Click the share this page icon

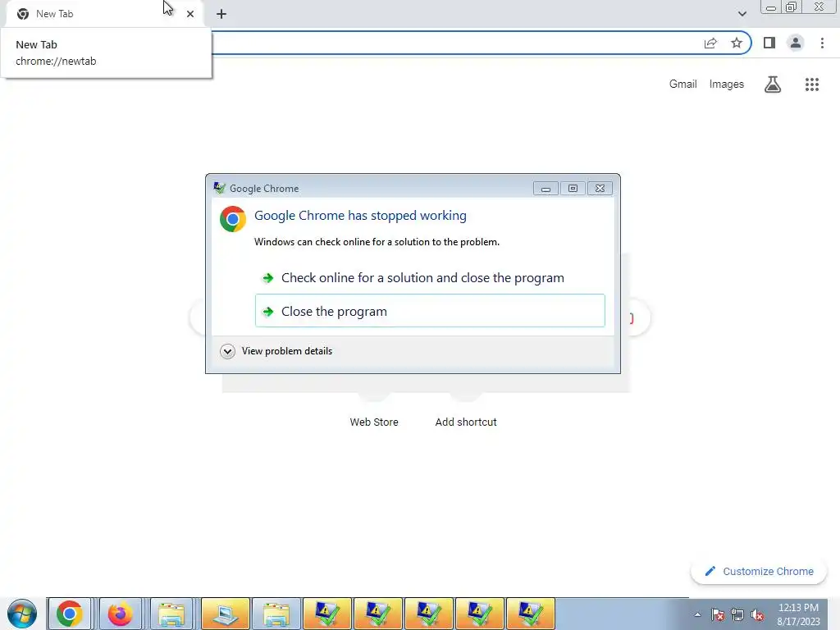[710, 43]
